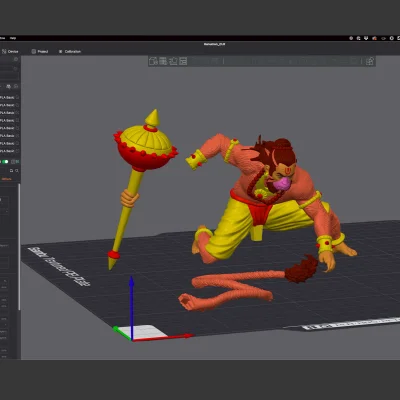Viewport: 400px width, 400px height.
Task: Open the assembly view icon at toolbar's right end
Action: coord(370,61)
